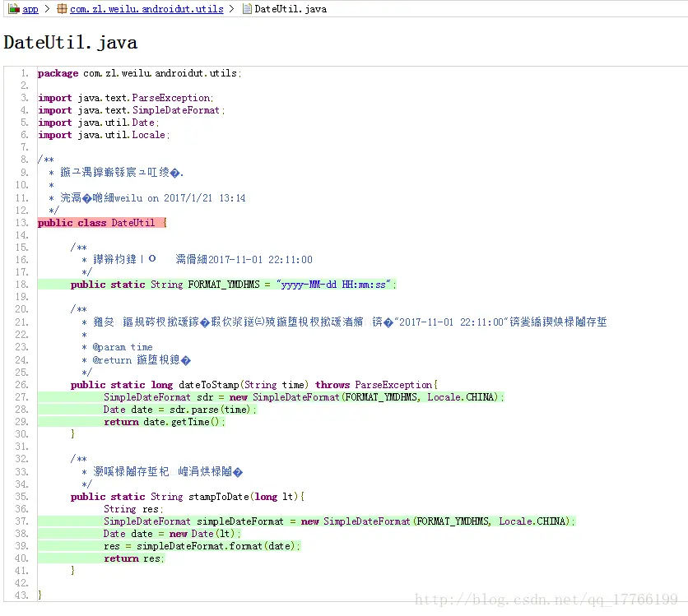The height and width of the screenshot is (616, 688).
Task: Click the "yyyy-MM-dd HH:mm:ss" string literal
Action: pos(333,285)
